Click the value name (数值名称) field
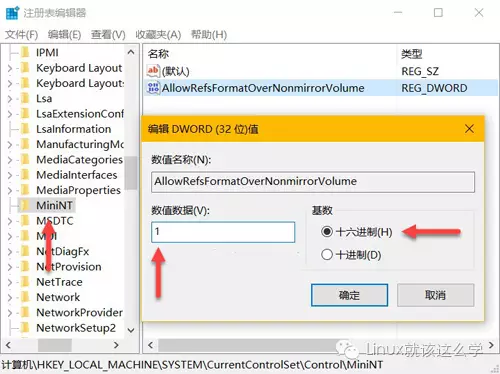 point(313,182)
